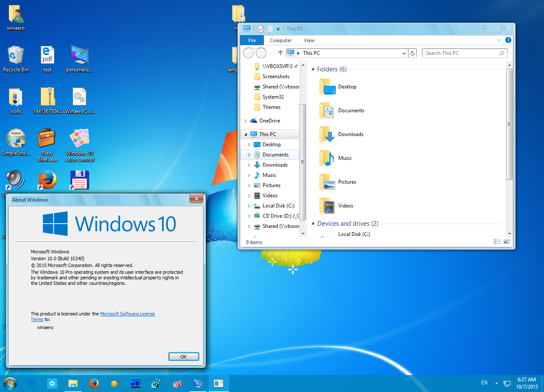Switch to the View ribbon tab
The width and height of the screenshot is (544, 392).
(309, 40)
